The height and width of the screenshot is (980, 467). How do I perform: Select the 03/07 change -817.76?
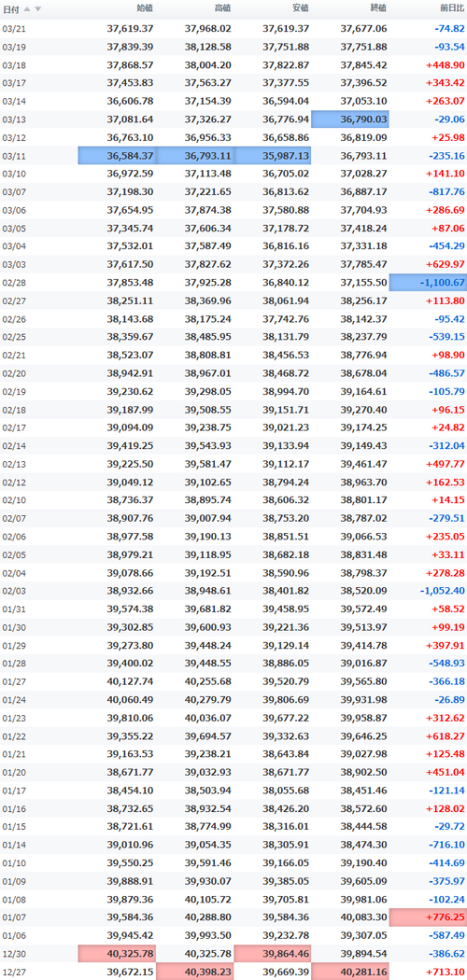point(447,192)
